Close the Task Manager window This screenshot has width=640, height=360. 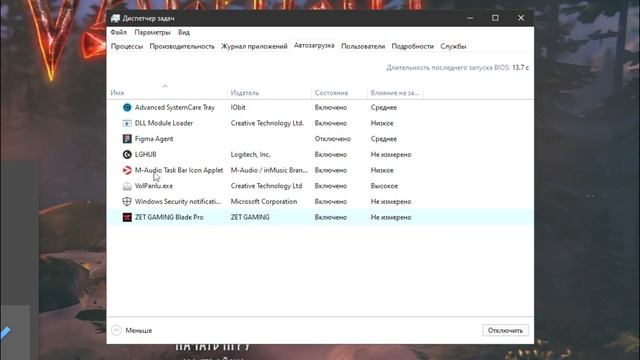coord(521,18)
